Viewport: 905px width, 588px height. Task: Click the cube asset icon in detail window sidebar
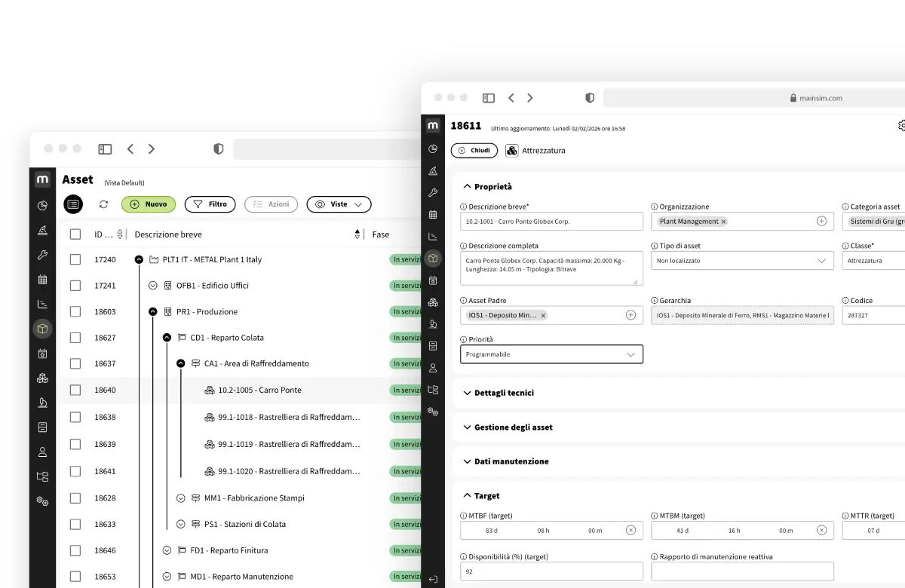(433, 259)
